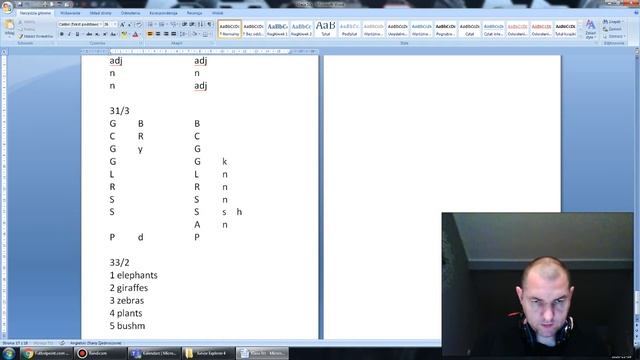Switch to the Korespondencja ribbon tab

(163, 13)
